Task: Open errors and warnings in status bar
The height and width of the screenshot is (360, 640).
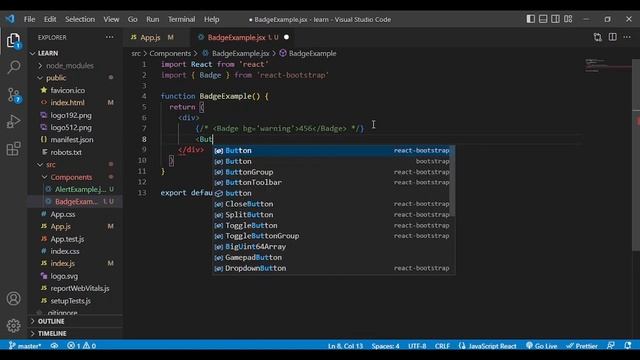Action: [x=82, y=346]
